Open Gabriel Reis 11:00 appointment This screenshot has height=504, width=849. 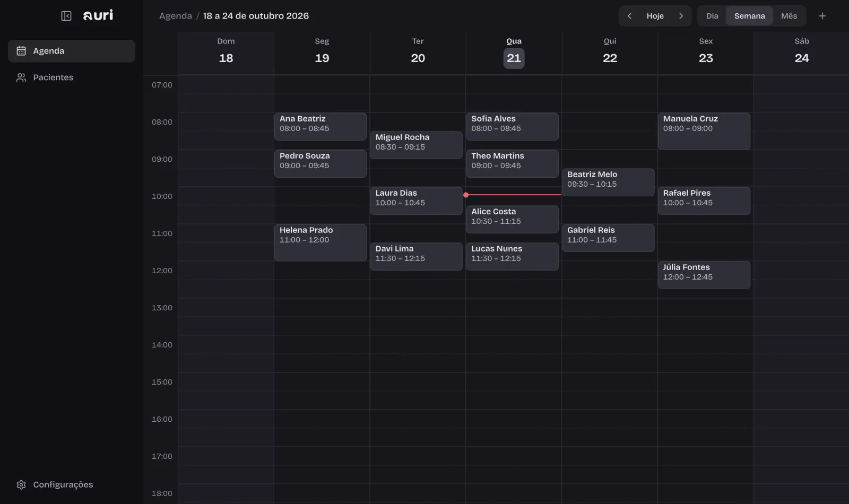608,238
